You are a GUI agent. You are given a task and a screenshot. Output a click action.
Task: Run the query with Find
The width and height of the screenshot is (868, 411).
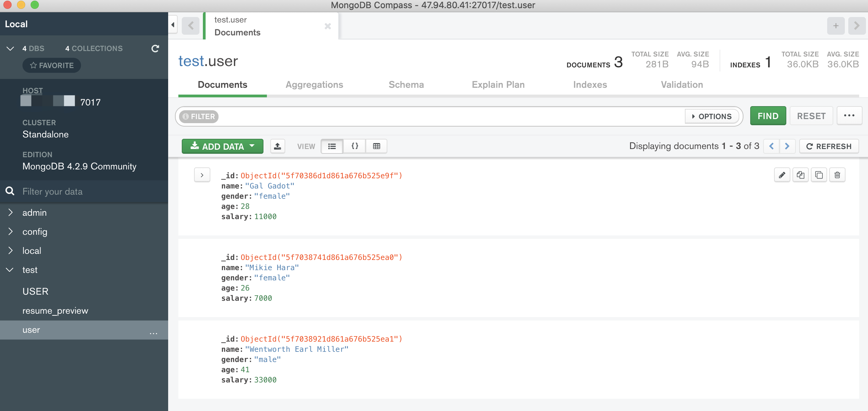768,116
